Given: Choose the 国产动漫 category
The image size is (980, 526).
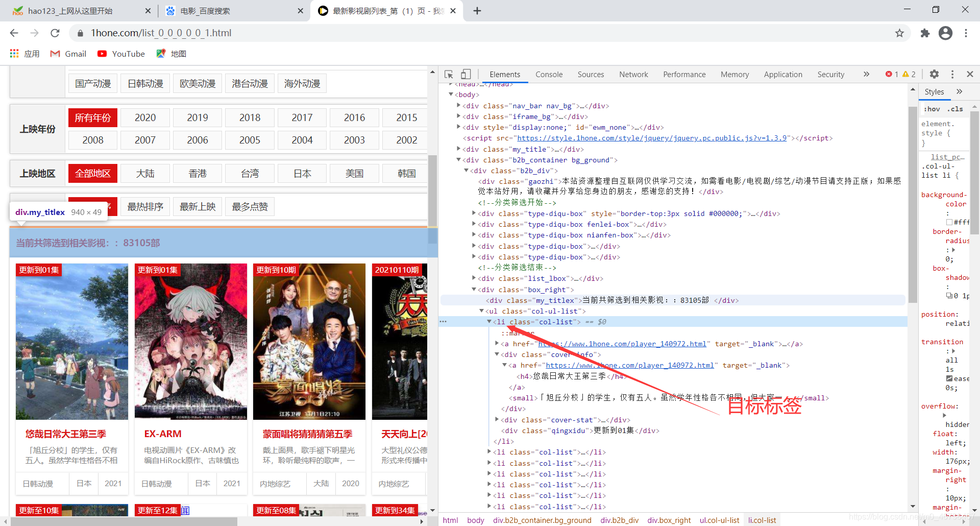Looking at the screenshot, I should 93,84.
